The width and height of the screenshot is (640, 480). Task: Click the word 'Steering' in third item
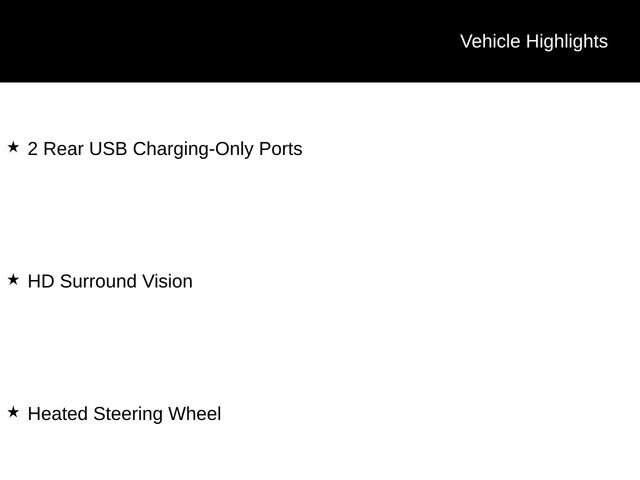(128, 414)
